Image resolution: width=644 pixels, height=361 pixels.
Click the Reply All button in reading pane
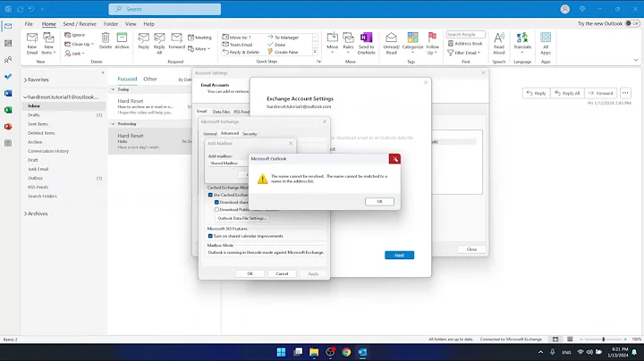click(567, 93)
